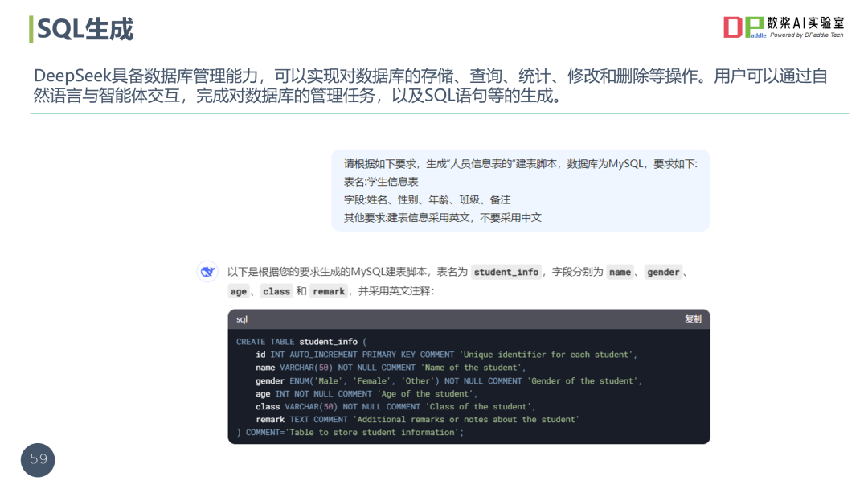The width and height of the screenshot is (868, 489).
Task: Click the user prompt line 表名:学生信息表
Action: coord(381,182)
